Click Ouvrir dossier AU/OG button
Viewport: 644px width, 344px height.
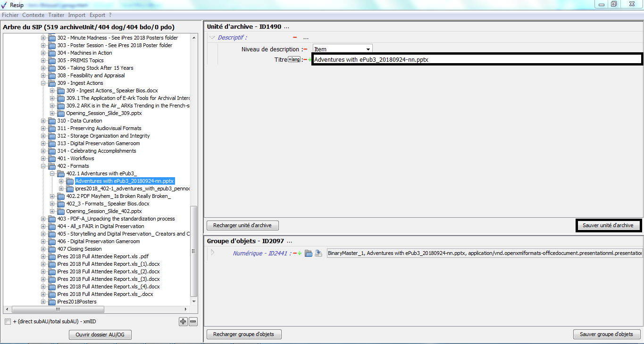click(100, 335)
